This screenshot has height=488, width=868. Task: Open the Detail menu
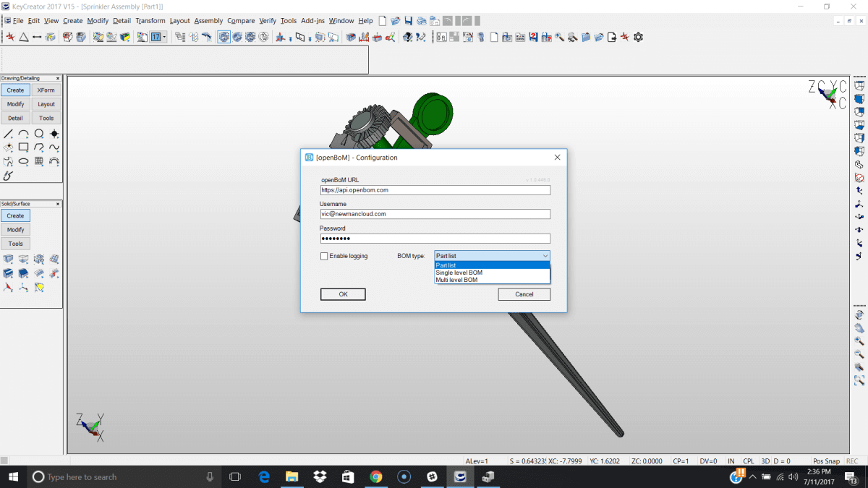[122, 21]
